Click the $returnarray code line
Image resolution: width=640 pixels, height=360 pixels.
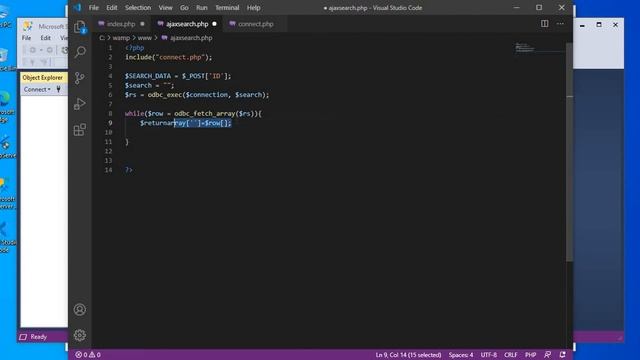click(x=186, y=123)
